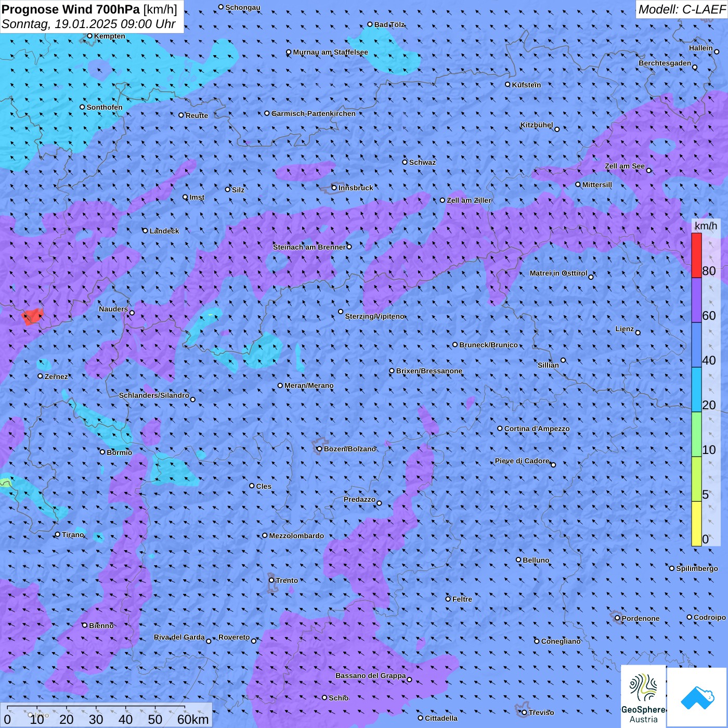The width and height of the screenshot is (728, 728).
Task: Click the 'Conegliano' label
Action: click(561, 641)
